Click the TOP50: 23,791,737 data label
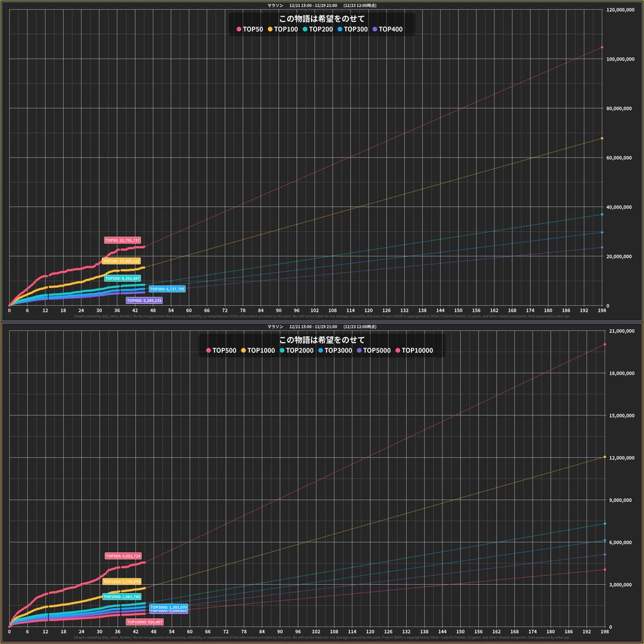 coord(122,240)
